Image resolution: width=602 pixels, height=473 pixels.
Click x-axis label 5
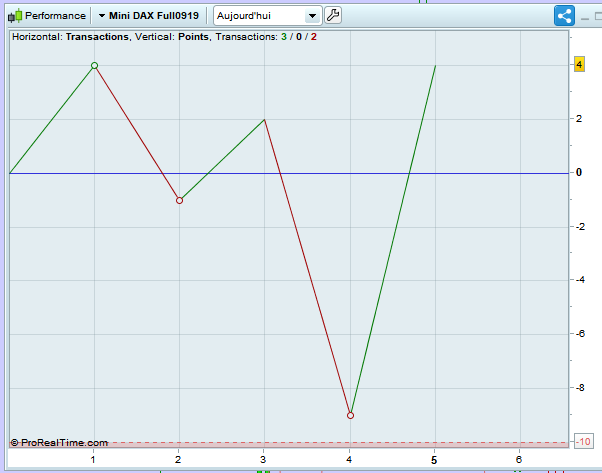[434, 460]
